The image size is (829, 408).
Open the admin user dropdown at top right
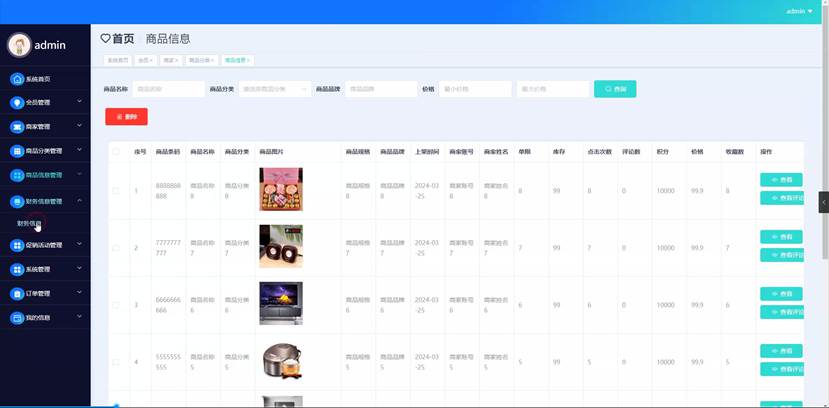799,11
